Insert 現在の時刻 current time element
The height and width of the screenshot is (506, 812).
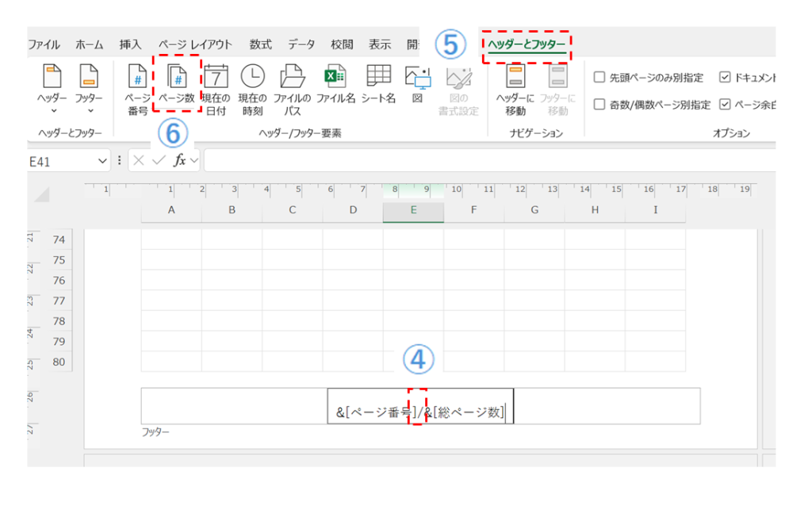pos(253,87)
